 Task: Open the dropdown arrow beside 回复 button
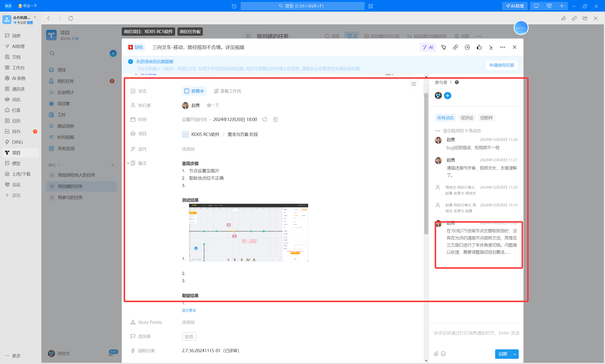514,354
